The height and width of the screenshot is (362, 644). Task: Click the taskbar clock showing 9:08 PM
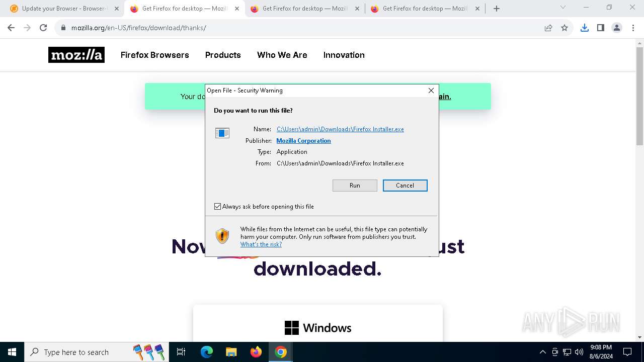tap(601, 352)
